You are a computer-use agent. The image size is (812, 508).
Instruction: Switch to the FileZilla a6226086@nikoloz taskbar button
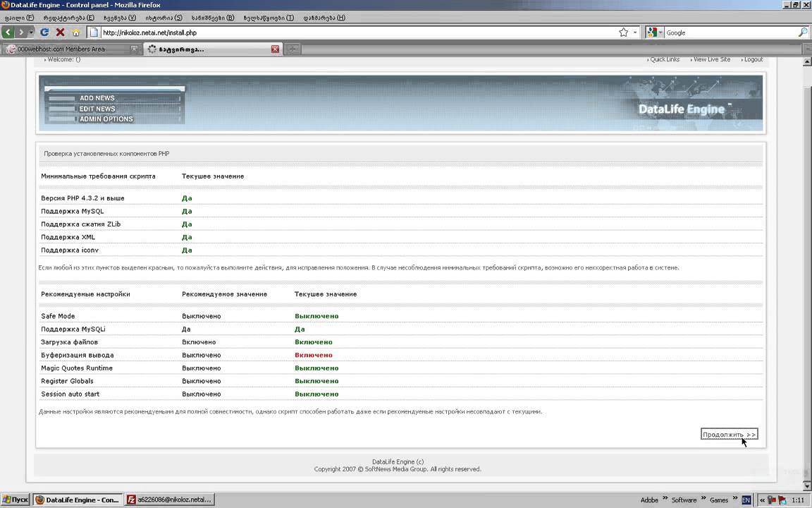coord(170,500)
